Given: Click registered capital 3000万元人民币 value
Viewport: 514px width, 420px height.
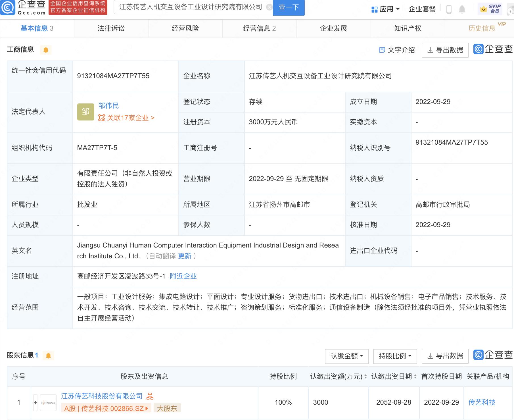Looking at the screenshot, I should [273, 122].
